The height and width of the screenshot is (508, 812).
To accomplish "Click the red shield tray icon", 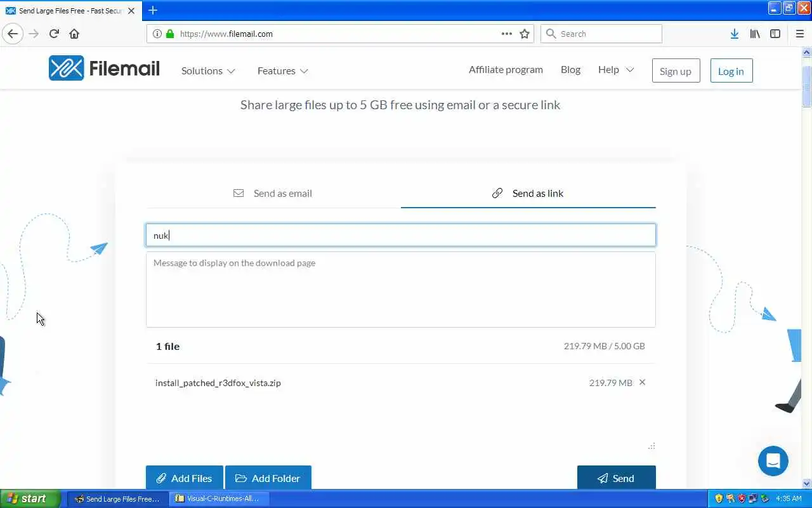I will pos(742,498).
